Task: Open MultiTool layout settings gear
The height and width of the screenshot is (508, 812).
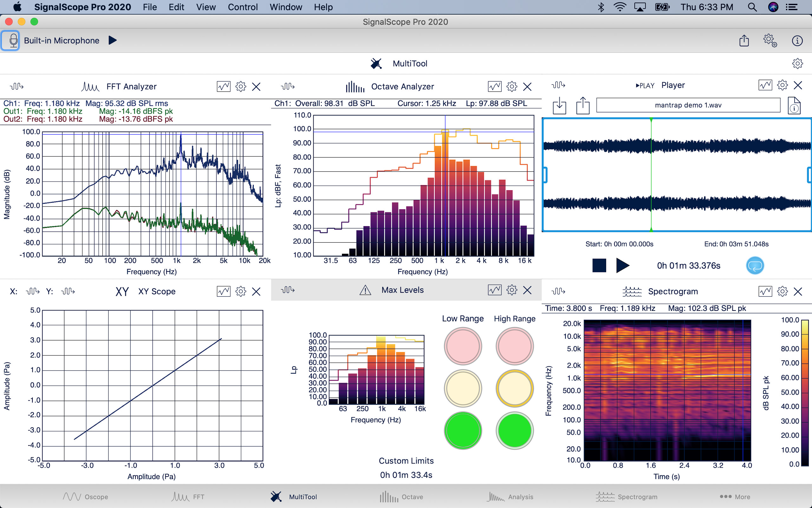Action: click(797, 63)
